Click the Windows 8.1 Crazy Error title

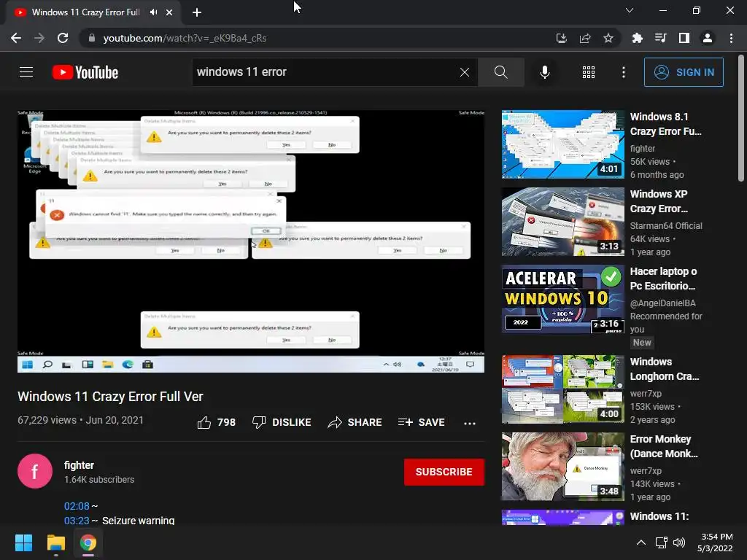665,124
